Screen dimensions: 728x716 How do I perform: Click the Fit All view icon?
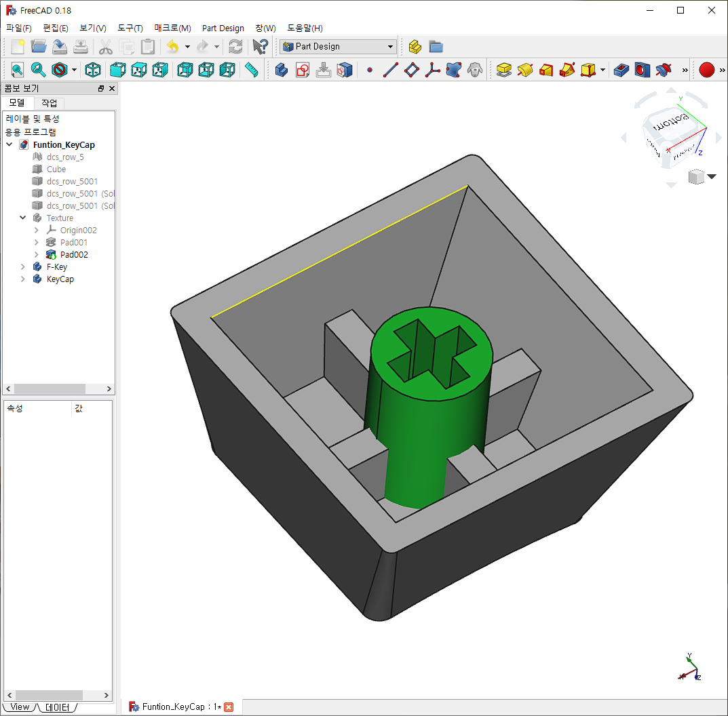(17, 70)
